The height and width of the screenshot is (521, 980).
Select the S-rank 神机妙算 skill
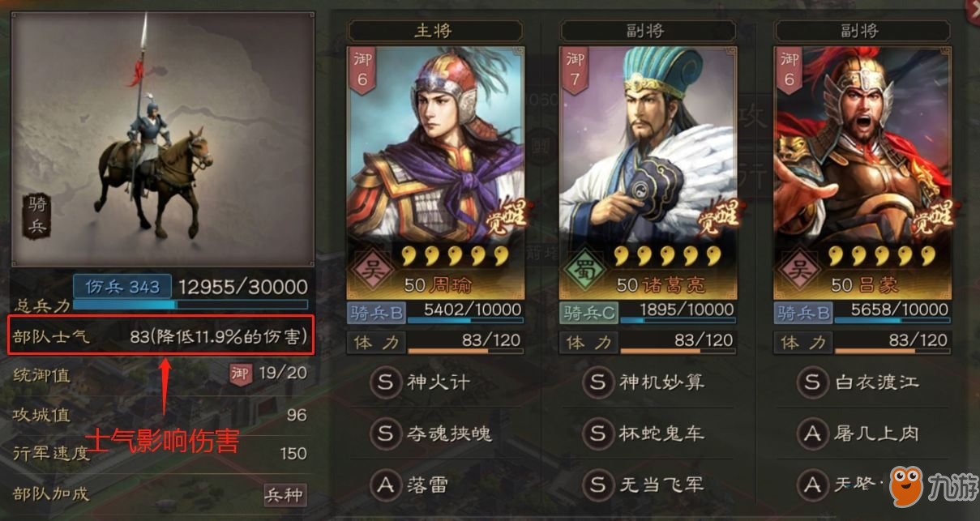coord(644,382)
